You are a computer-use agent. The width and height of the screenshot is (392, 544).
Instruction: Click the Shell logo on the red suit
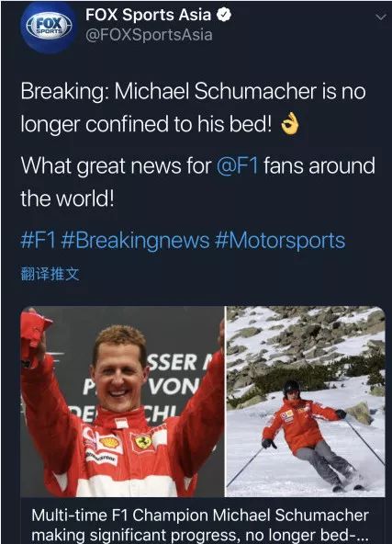point(110,443)
